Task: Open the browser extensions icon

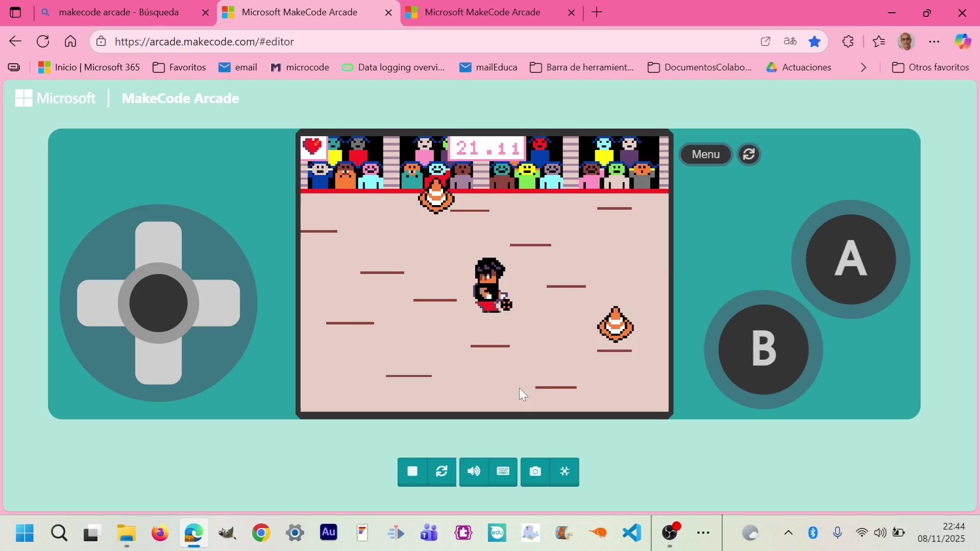Action: [x=848, y=42]
